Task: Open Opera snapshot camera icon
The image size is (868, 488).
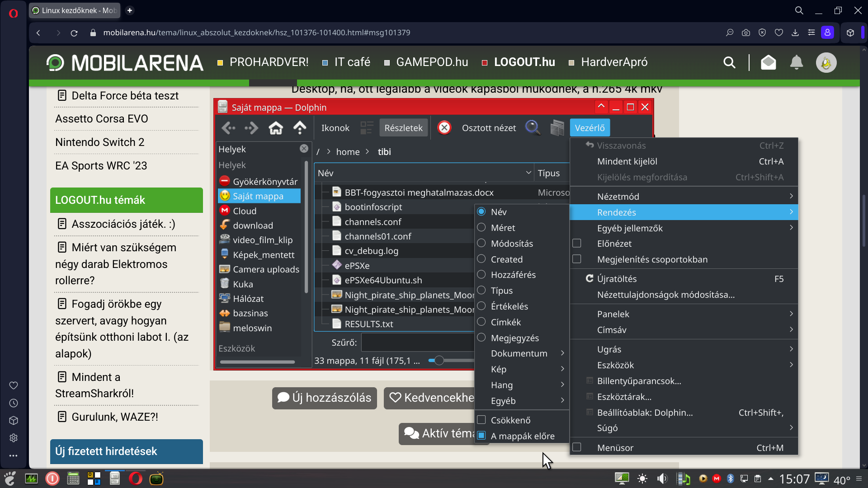Action: 746,33
